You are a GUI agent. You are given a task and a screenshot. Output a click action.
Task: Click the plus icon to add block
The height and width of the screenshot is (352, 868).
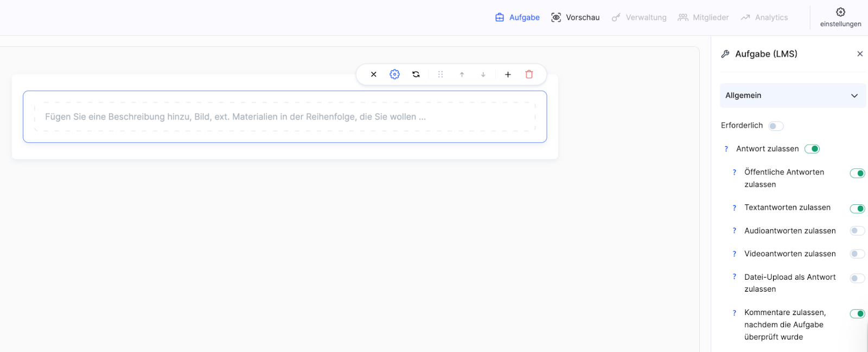coord(508,74)
